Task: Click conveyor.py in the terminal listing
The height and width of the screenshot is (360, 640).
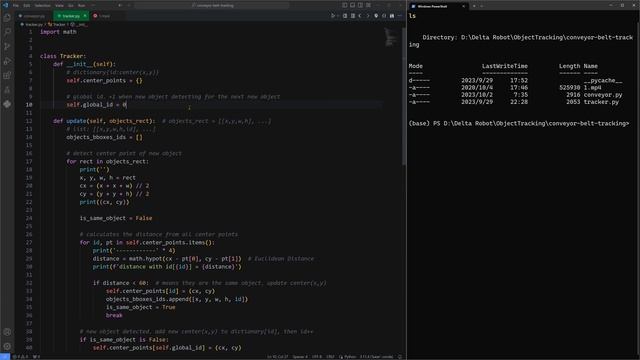Action: tap(603, 95)
